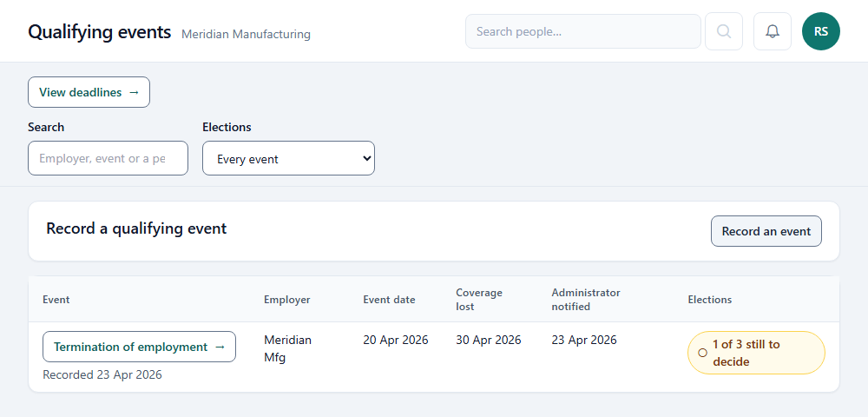Click the 30 Apr 2026 coverage lost date

(489, 340)
